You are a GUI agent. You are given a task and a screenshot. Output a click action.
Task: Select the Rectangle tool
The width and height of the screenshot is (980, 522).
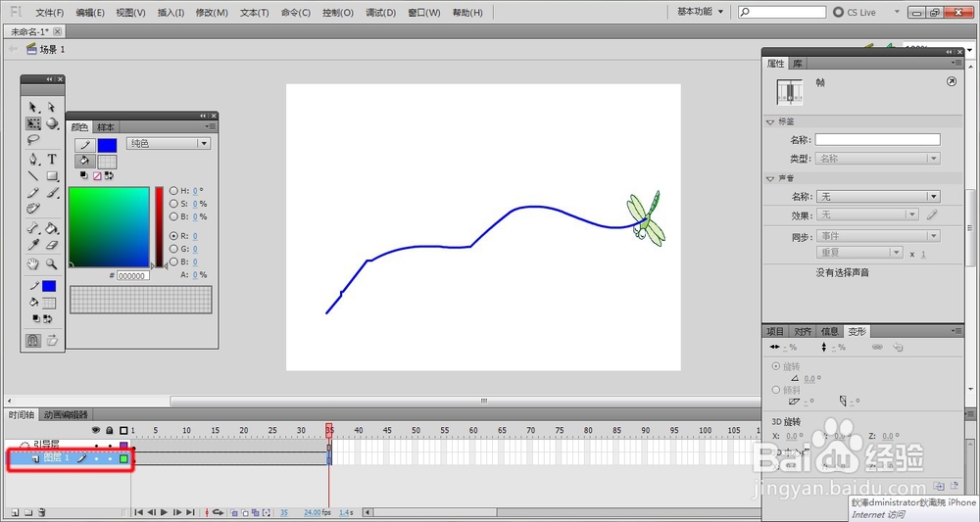pyautogui.click(x=52, y=176)
